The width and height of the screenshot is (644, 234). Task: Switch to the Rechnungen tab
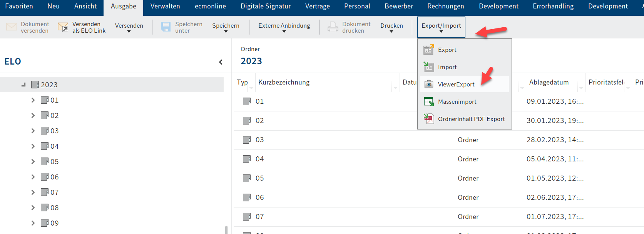tap(445, 6)
